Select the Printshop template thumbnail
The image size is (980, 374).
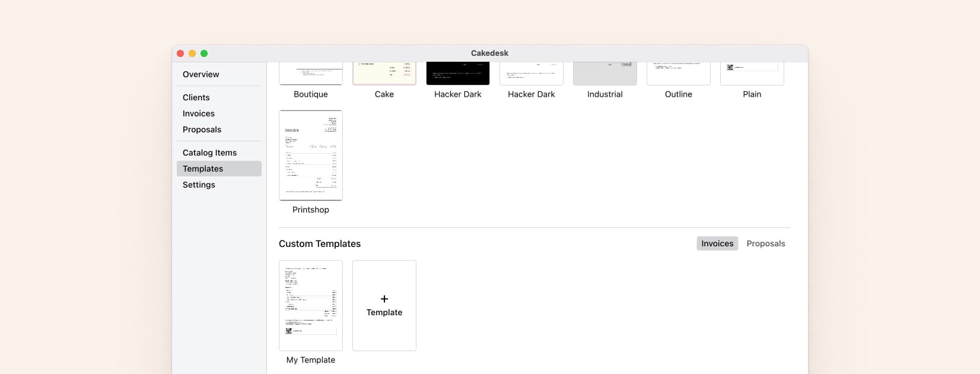coord(311,155)
